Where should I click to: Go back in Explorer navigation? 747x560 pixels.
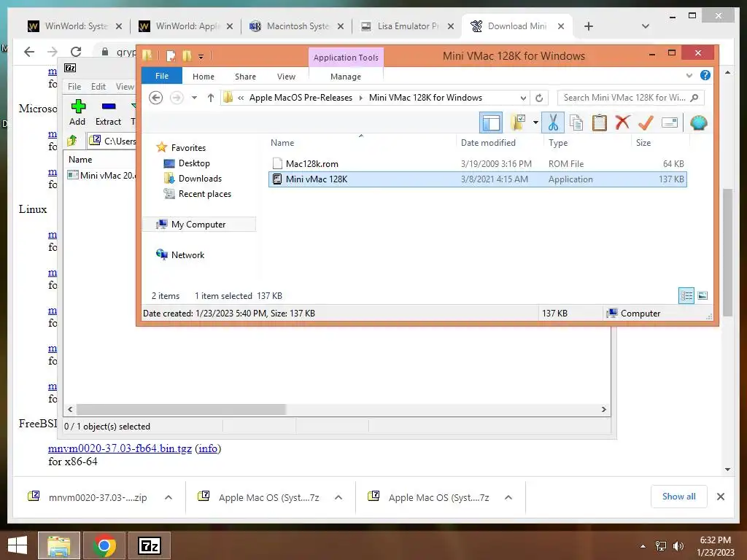156,98
